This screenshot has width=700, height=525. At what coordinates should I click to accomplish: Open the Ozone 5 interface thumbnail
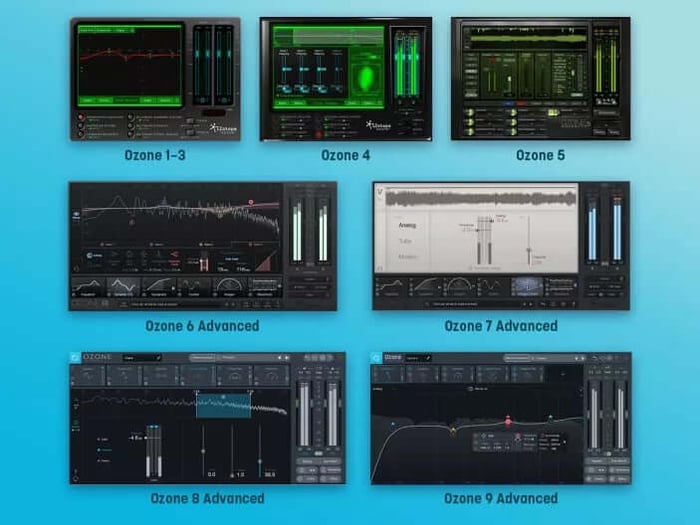541,79
